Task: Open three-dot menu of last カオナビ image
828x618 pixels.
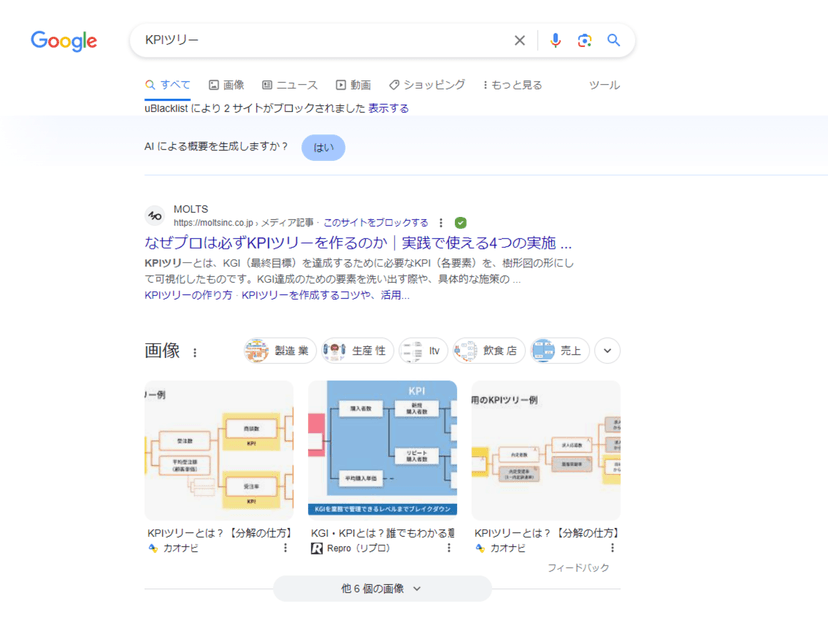Action: coord(613,548)
